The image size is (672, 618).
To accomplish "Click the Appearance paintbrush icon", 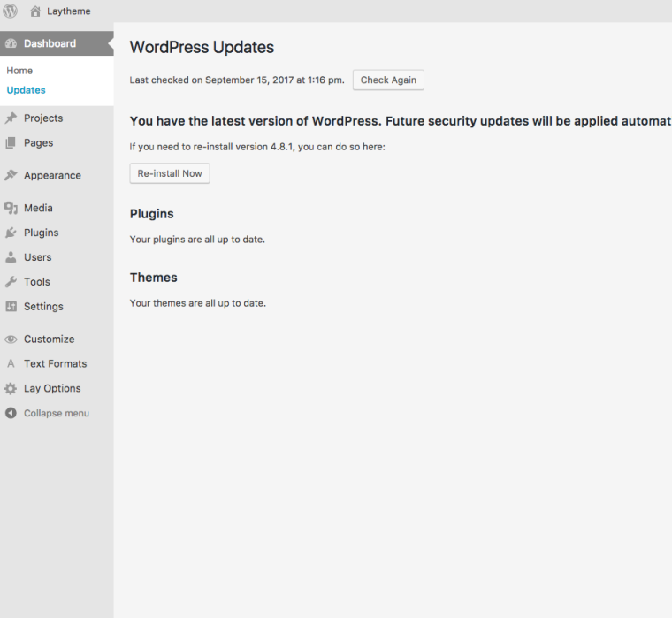I will coord(11,175).
